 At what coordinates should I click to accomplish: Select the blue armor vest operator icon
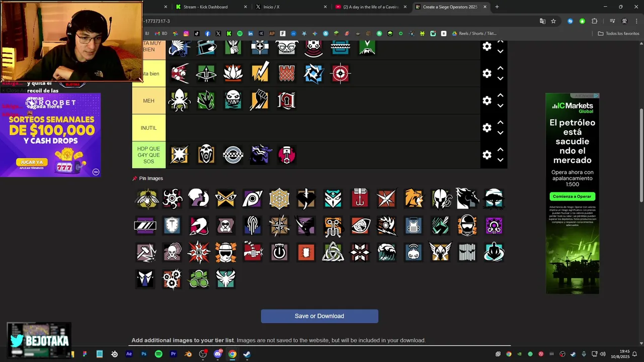(x=414, y=225)
